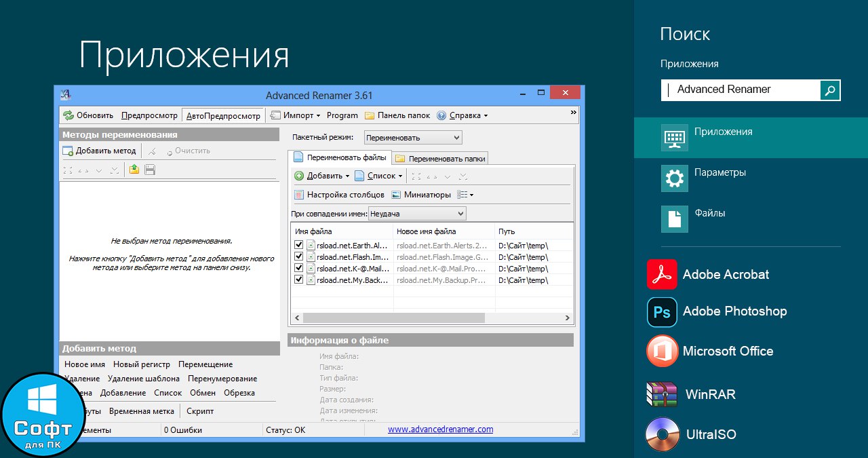Image resolution: width=868 pixels, height=458 pixels.
Task: Click the Предпросмотр toolbar item
Action: click(x=149, y=115)
